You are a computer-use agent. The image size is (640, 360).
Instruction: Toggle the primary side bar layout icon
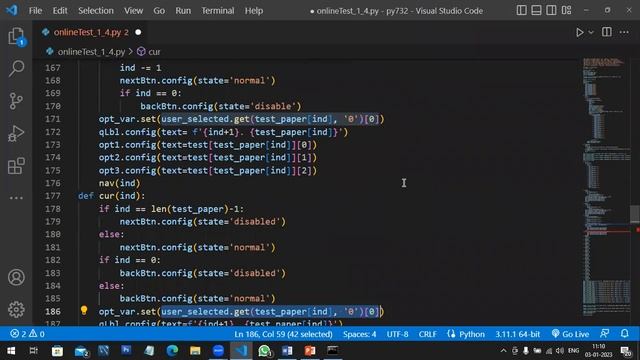[521, 10]
